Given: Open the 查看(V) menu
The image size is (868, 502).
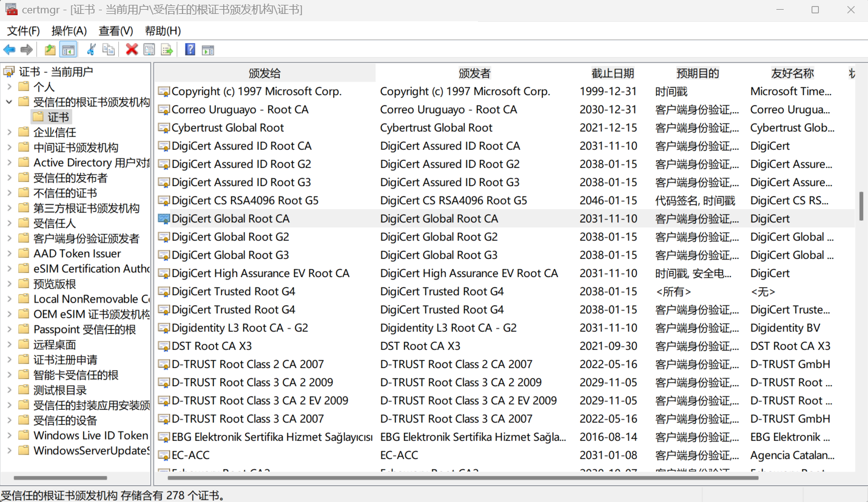Looking at the screenshot, I should point(116,31).
